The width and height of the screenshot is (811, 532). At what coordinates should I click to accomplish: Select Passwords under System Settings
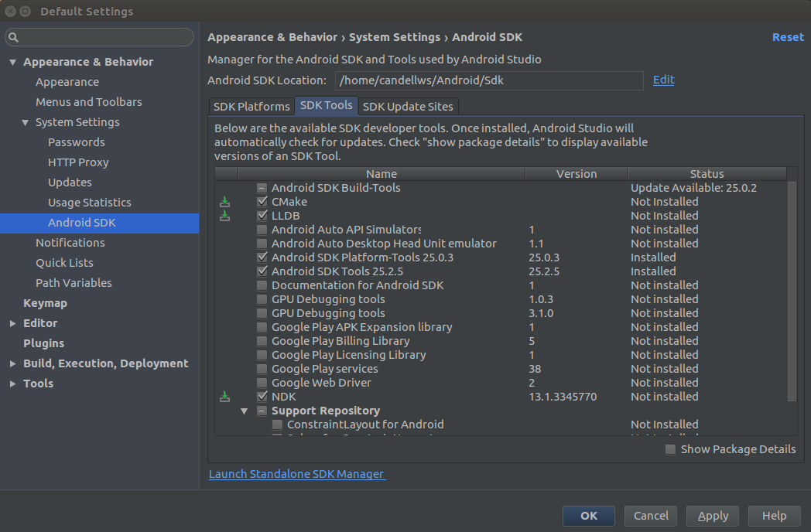pos(77,143)
